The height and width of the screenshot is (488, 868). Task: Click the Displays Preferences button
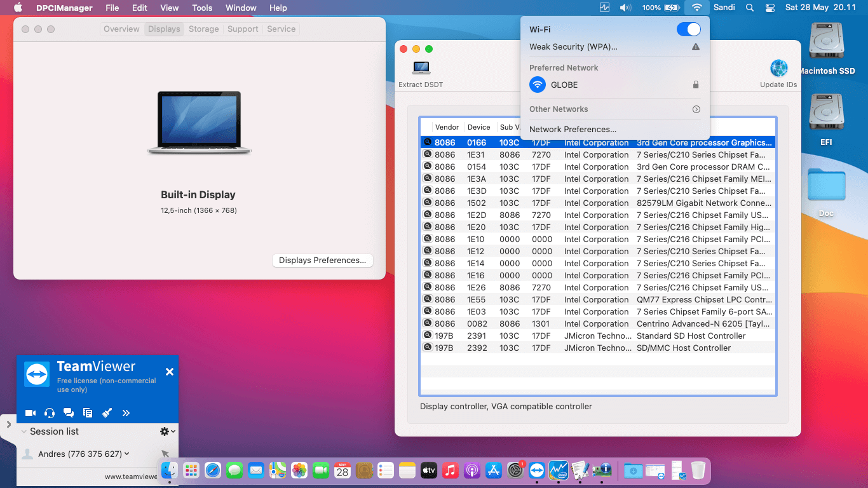[x=322, y=261]
